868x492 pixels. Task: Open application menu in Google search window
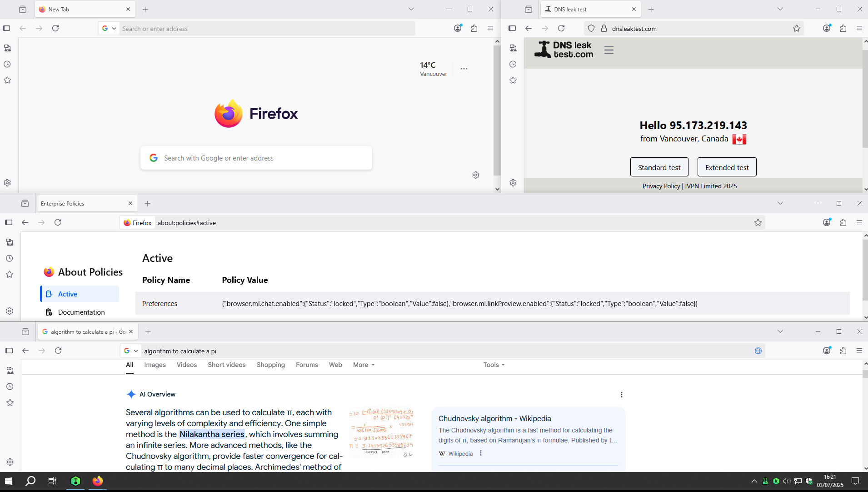coord(859,351)
